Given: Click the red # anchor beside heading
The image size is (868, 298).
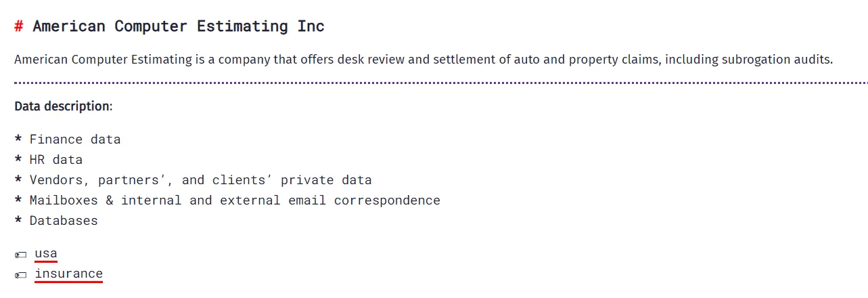Looking at the screenshot, I should tap(19, 26).
